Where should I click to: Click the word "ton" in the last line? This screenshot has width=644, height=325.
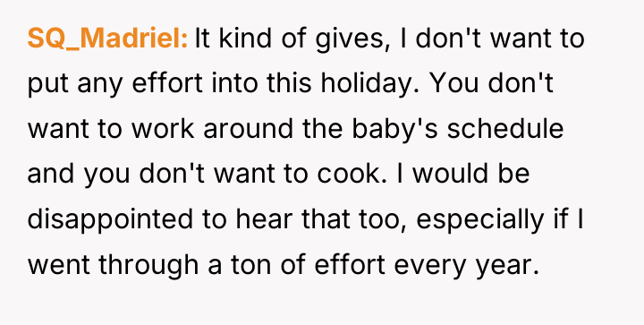click(x=251, y=264)
